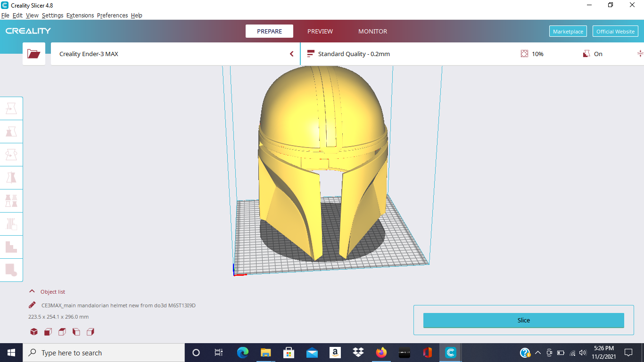The height and width of the screenshot is (362, 644).
Task: Select the Scale tool
Action: click(11, 132)
